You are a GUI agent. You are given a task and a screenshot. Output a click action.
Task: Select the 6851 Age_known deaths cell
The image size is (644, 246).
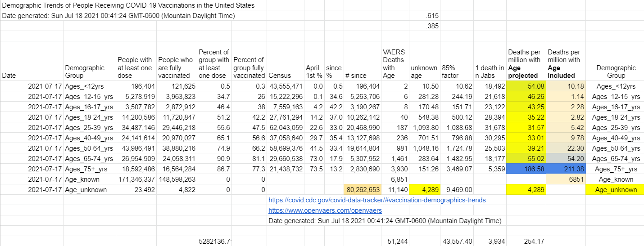point(566,179)
